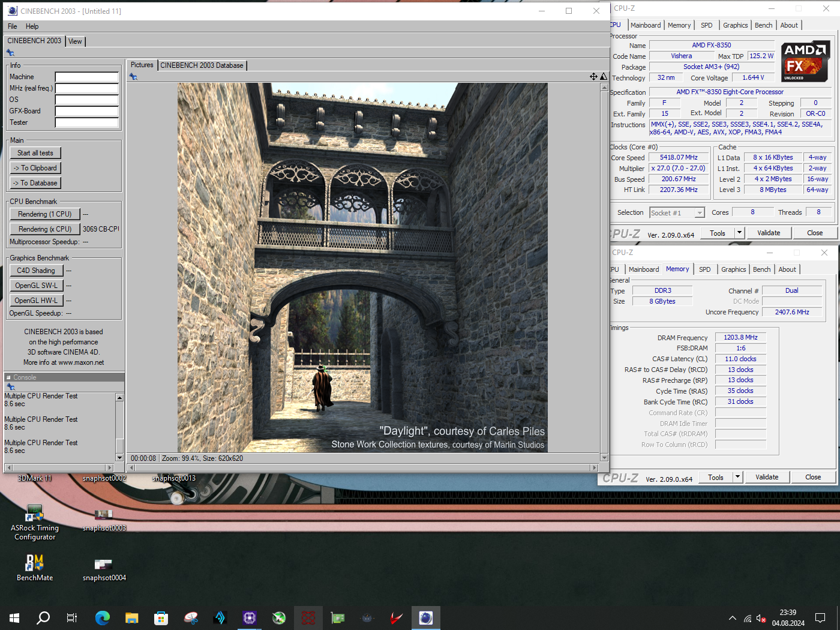Switch to the CINEBENCH 2003 Database tab

click(202, 65)
